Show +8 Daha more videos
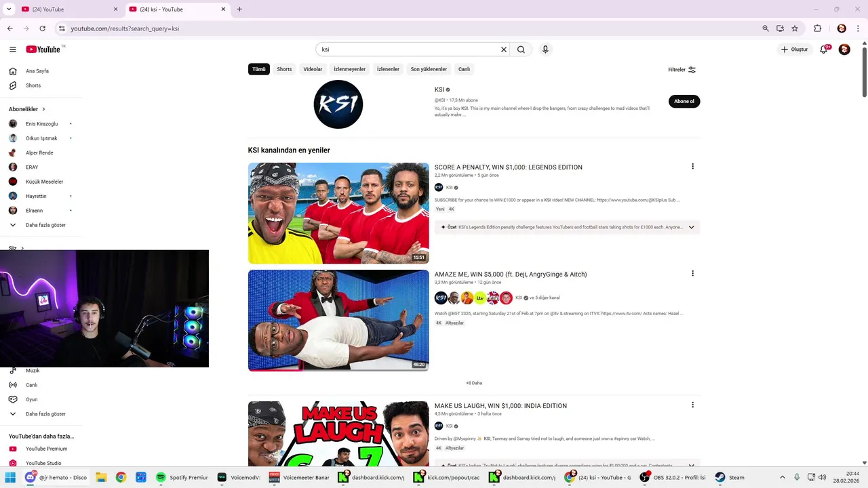Image resolution: width=868 pixels, height=488 pixels. click(474, 383)
